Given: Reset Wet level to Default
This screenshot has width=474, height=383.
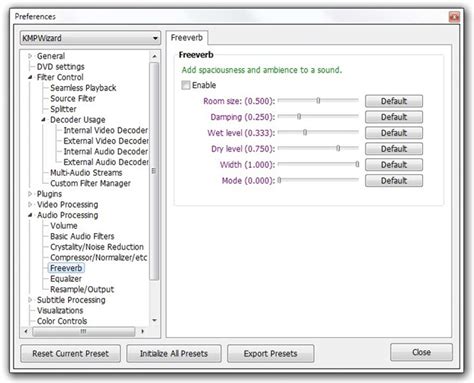Looking at the screenshot, I should pyautogui.click(x=394, y=133).
